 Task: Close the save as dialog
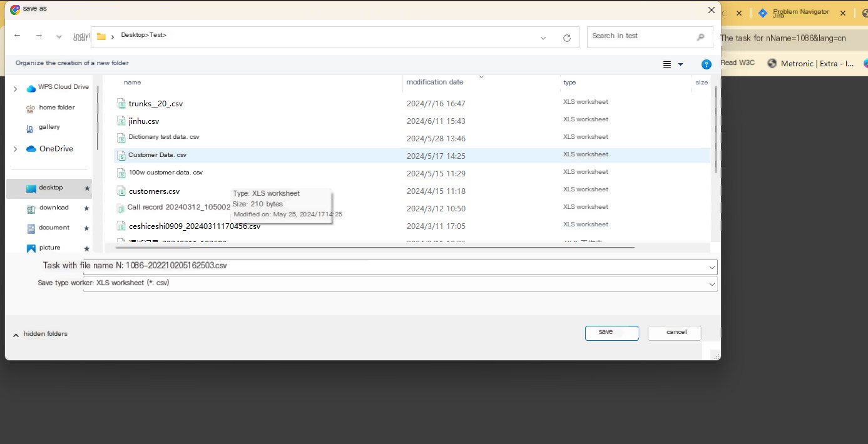click(712, 10)
